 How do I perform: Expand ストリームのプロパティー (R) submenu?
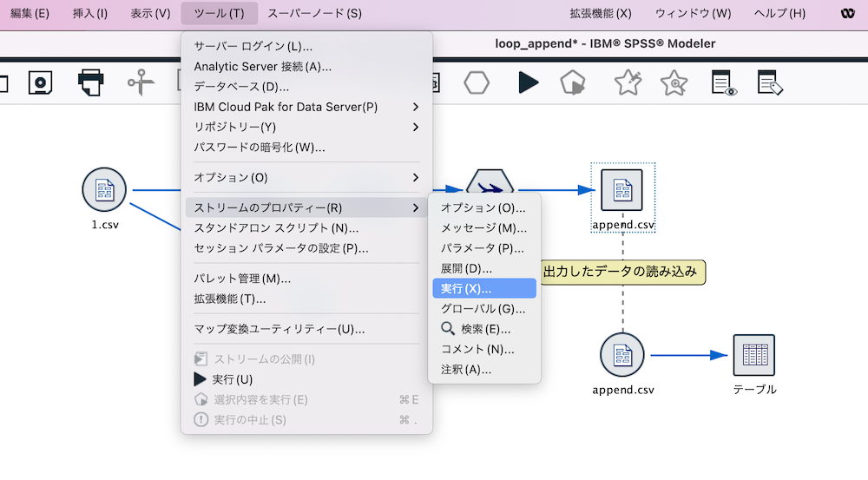(306, 207)
